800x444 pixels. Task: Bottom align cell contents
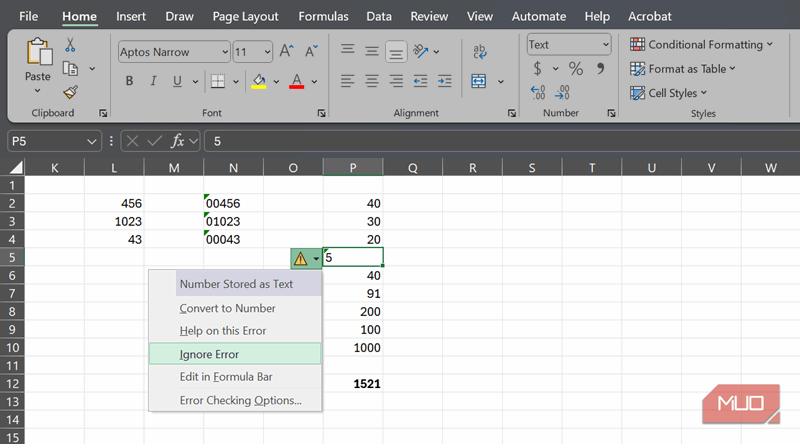coord(396,52)
